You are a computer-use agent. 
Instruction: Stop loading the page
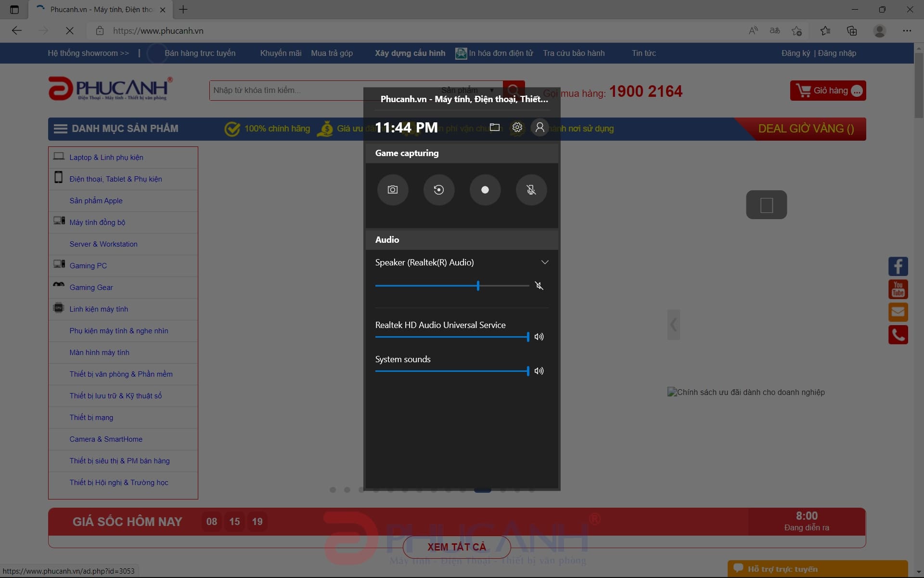click(x=70, y=31)
